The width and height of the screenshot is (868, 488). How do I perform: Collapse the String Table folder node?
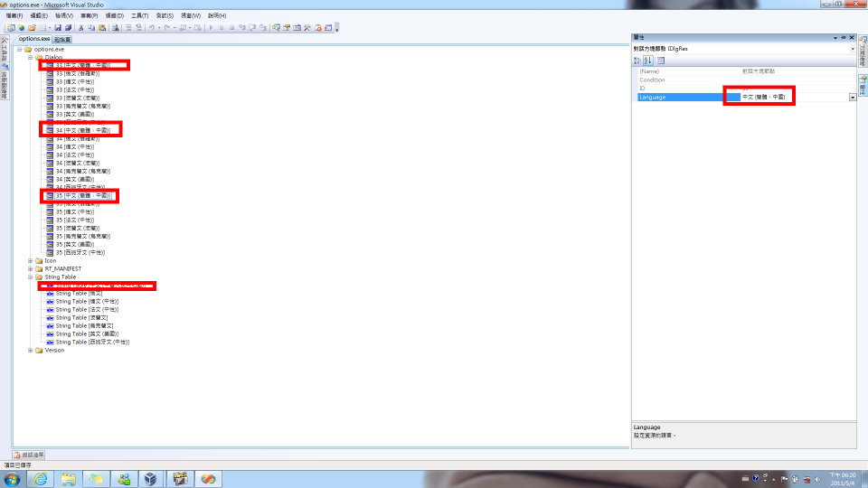click(31, 277)
